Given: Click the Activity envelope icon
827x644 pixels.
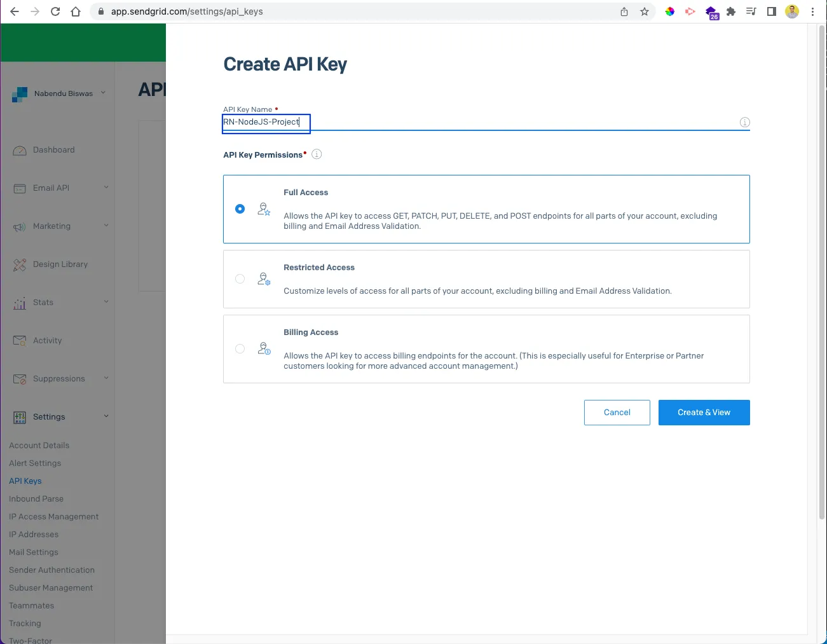Looking at the screenshot, I should (x=20, y=341).
